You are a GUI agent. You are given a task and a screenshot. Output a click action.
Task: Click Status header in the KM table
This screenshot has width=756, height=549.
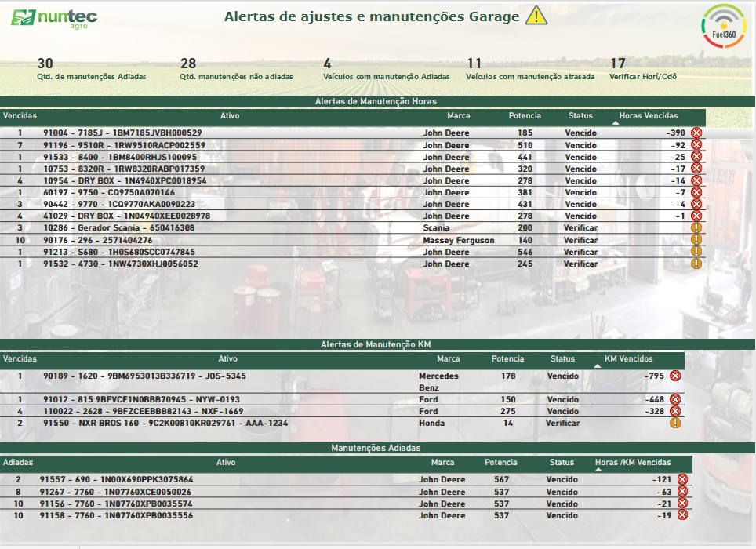click(x=562, y=358)
